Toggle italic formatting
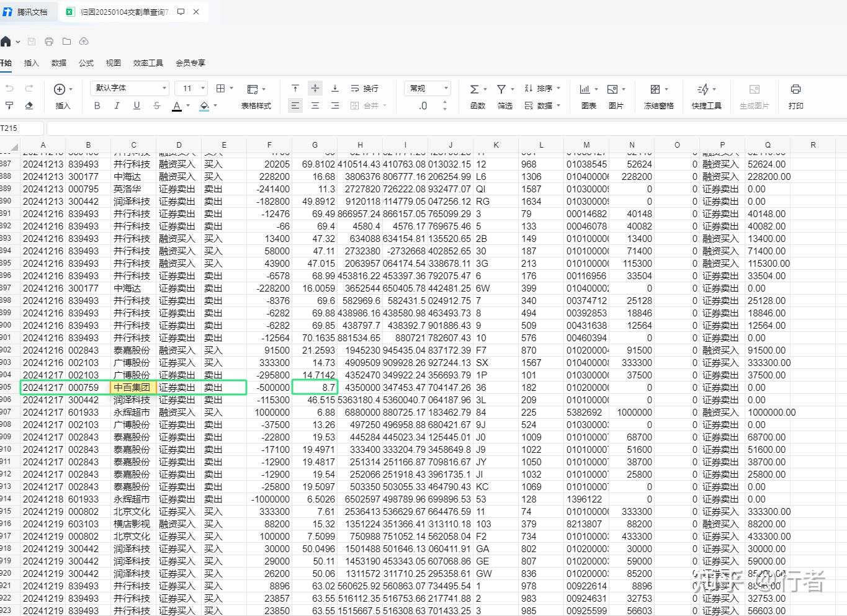The image size is (847, 616). click(x=117, y=105)
